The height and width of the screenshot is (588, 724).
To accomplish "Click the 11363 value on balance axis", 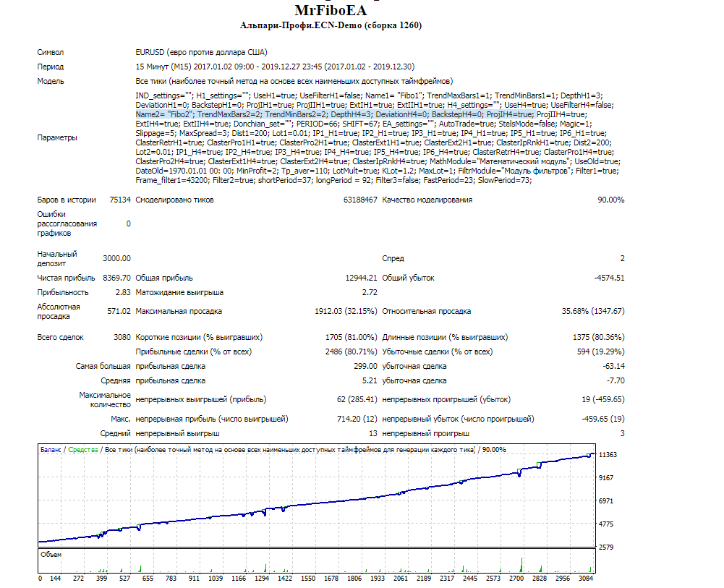I will [x=608, y=455].
